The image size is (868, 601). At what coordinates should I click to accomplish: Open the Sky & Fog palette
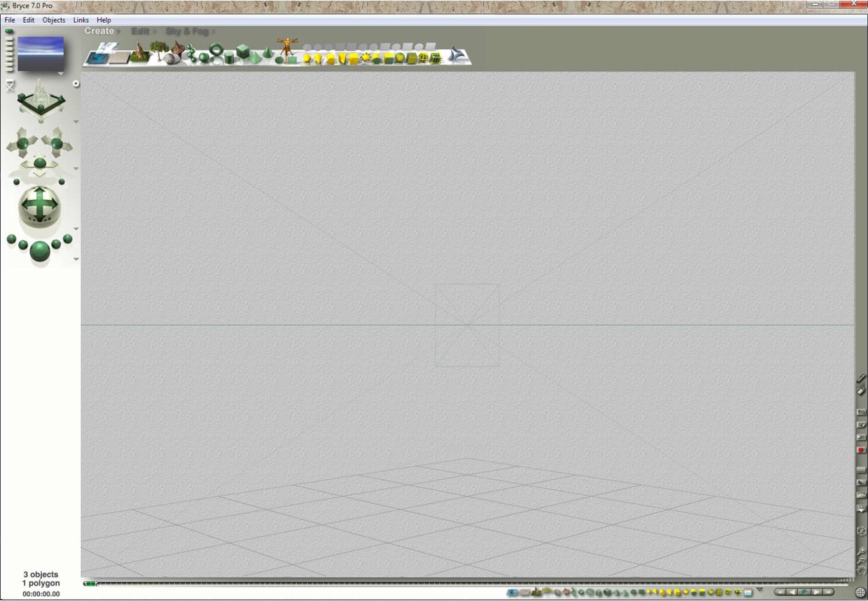[187, 31]
